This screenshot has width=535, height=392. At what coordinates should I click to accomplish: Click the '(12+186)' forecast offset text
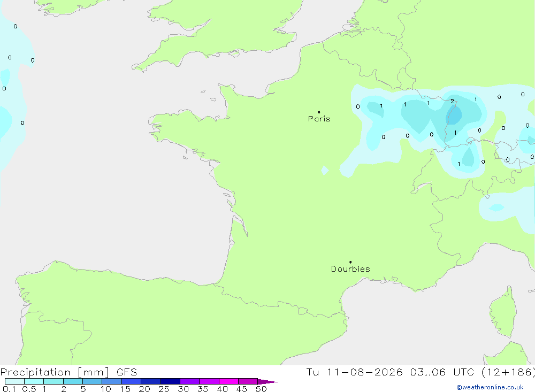(x=508, y=372)
